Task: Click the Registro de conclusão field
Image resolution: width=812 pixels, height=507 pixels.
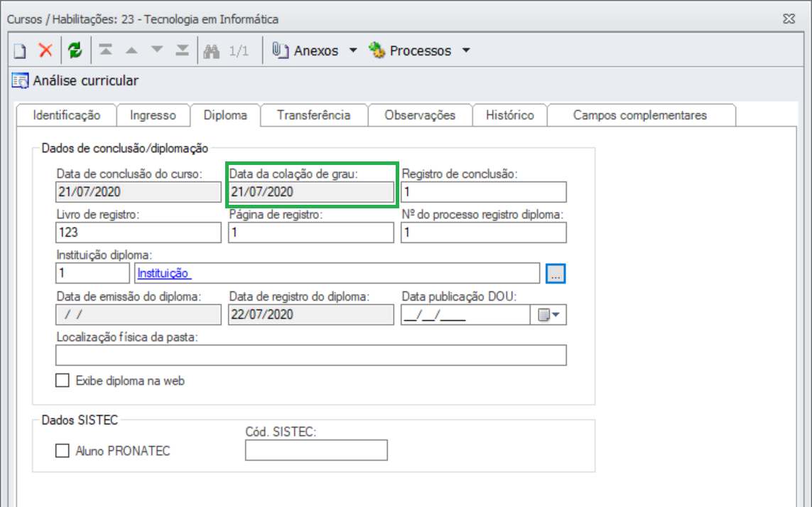Action: pos(484,192)
